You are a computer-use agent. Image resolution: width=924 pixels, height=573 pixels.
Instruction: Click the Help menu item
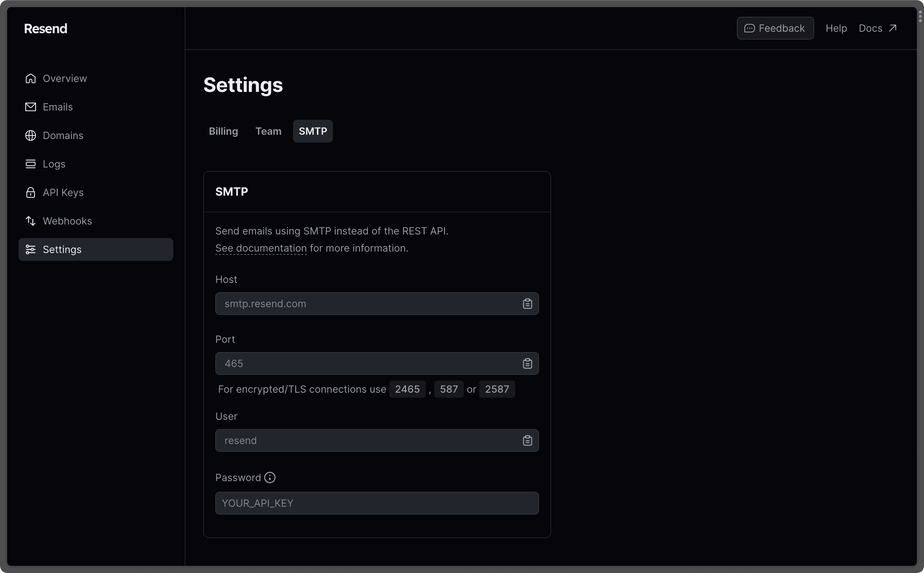coord(836,28)
